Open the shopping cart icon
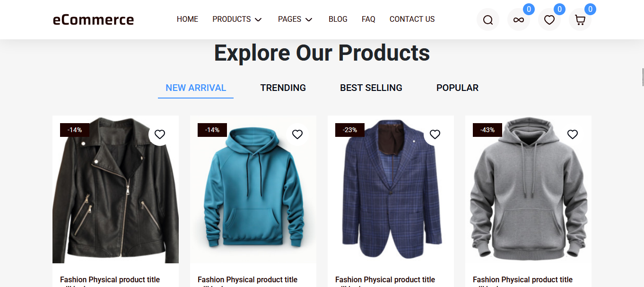 click(580, 20)
